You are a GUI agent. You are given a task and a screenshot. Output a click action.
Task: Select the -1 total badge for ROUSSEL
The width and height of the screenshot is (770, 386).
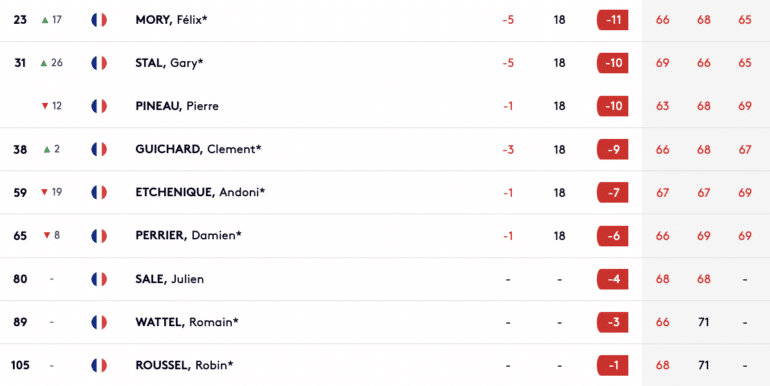(x=612, y=365)
